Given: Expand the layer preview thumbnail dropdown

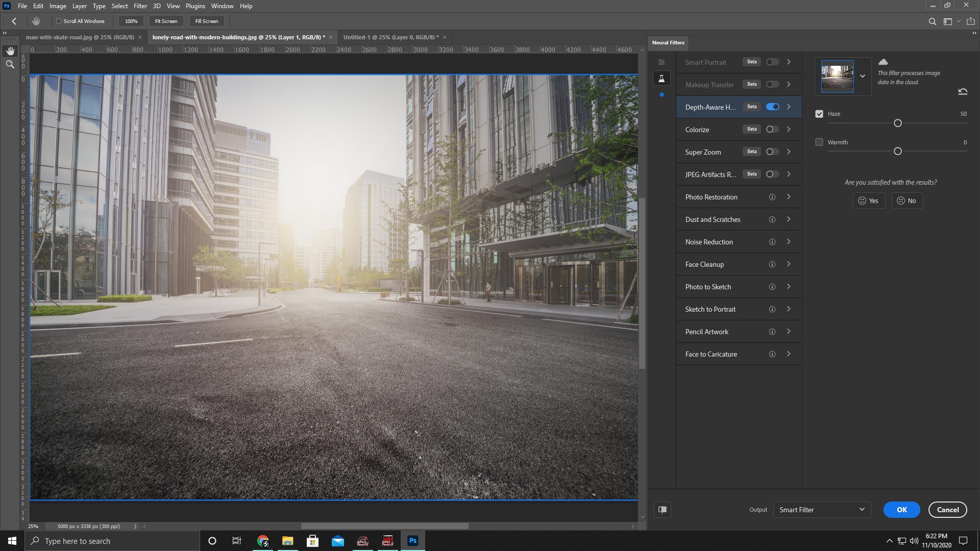Looking at the screenshot, I should coord(863,77).
